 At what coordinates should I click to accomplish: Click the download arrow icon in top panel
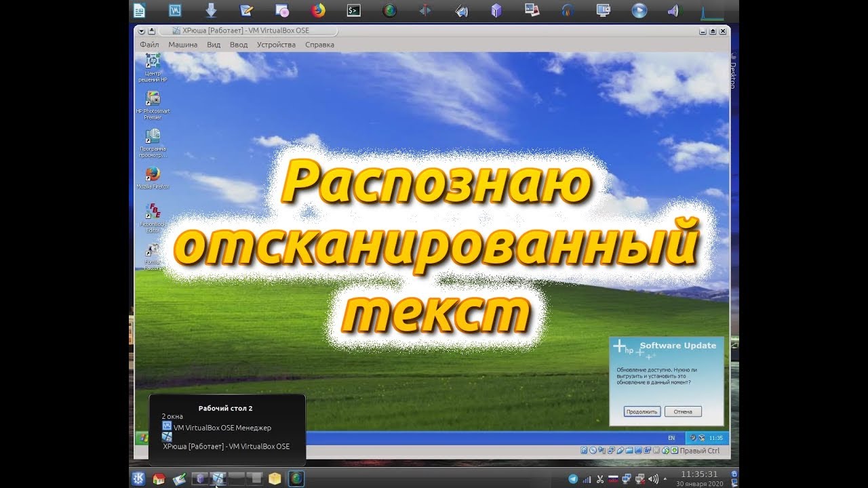(x=211, y=10)
